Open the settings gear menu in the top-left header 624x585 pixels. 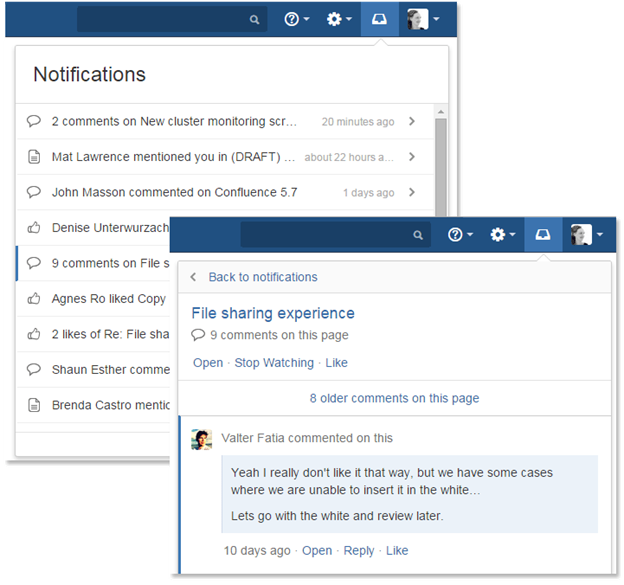(x=339, y=19)
